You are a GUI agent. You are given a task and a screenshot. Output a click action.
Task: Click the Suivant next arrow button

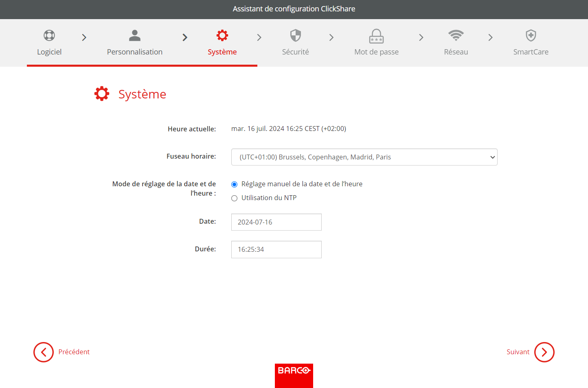tap(544, 352)
